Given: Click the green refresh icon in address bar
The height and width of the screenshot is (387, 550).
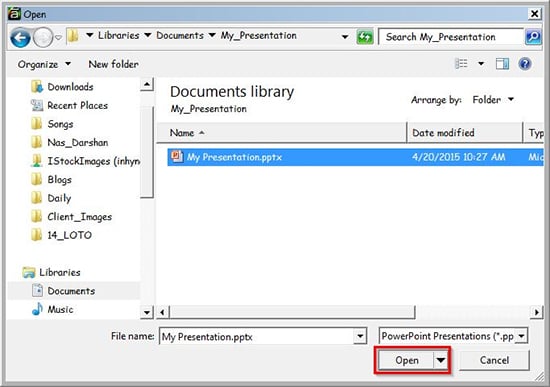Looking at the screenshot, I should [365, 37].
